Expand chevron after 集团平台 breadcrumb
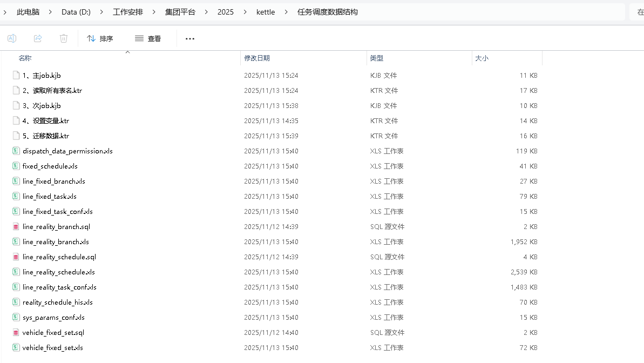Viewport: 644px width, 363px height. [x=206, y=12]
